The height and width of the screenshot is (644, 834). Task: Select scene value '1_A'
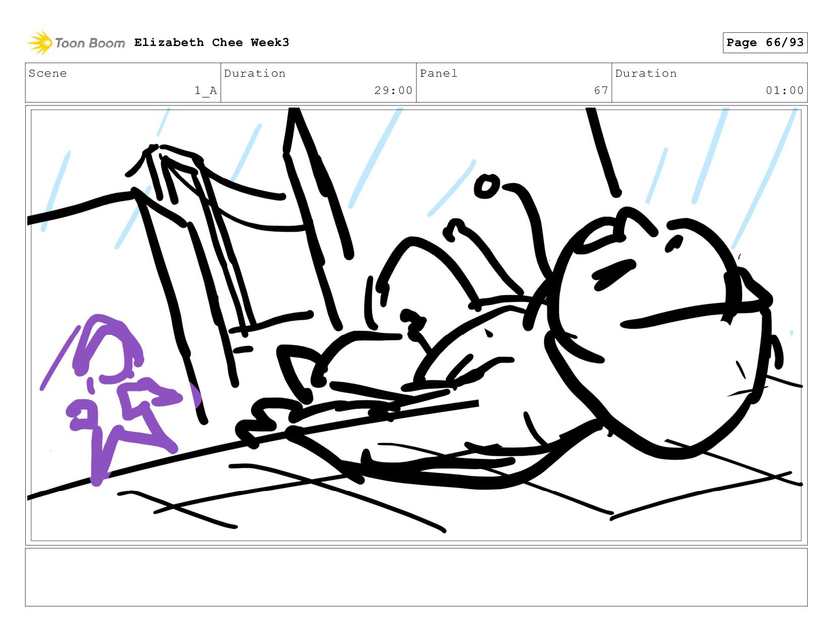tap(206, 90)
